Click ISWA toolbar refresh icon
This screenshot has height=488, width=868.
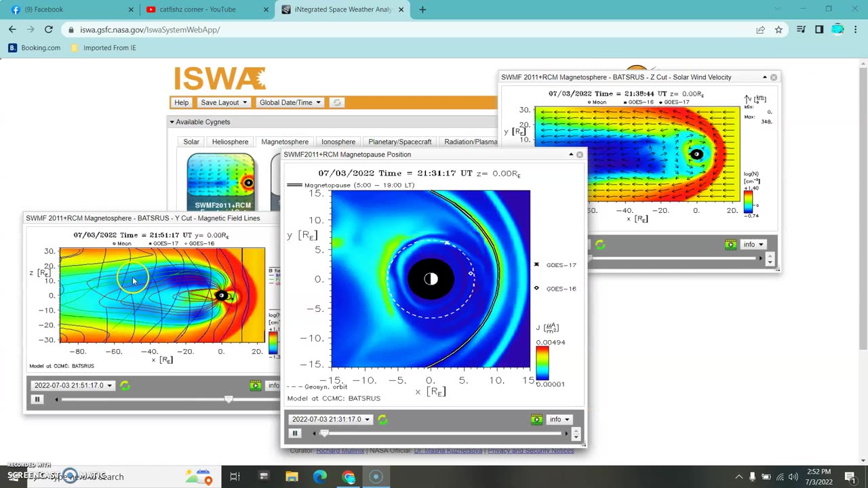pos(336,102)
